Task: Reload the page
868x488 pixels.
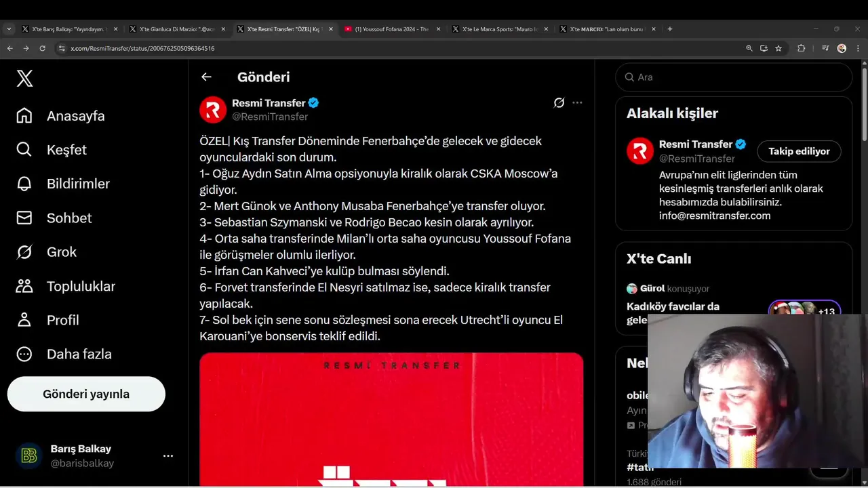Action: point(43,48)
